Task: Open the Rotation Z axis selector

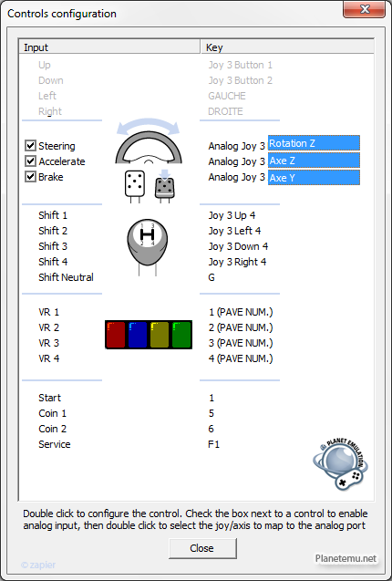Action: pyautogui.click(x=314, y=143)
